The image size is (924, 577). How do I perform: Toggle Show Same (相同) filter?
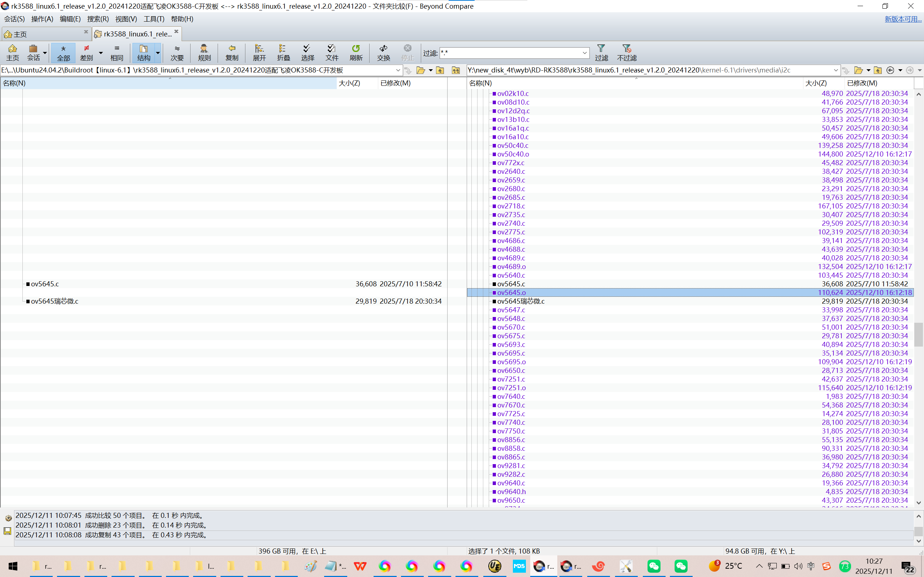click(x=117, y=52)
